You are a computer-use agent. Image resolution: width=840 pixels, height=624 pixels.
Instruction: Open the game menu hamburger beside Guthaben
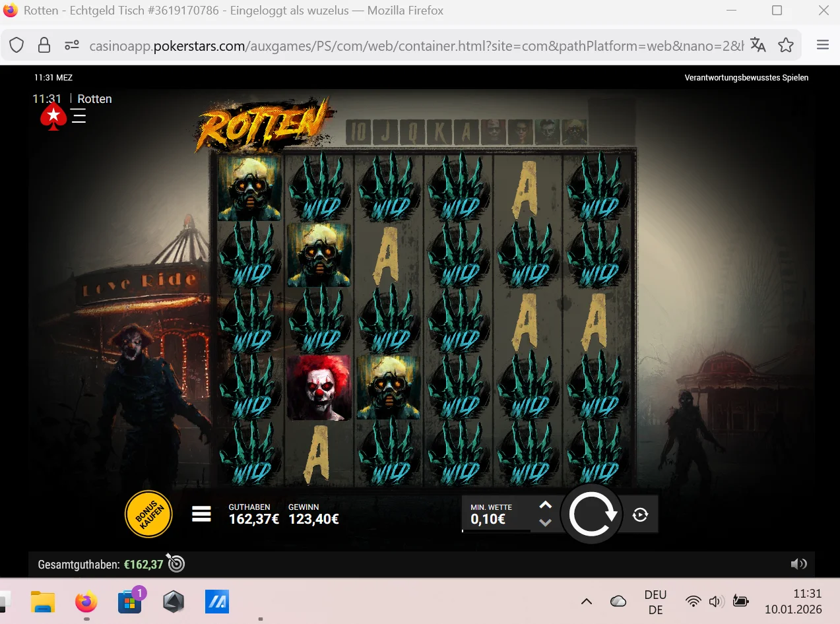pyautogui.click(x=201, y=515)
